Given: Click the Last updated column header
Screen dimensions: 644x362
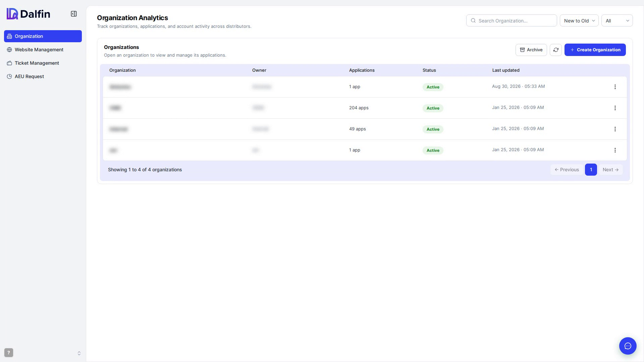Looking at the screenshot, I should (x=506, y=70).
